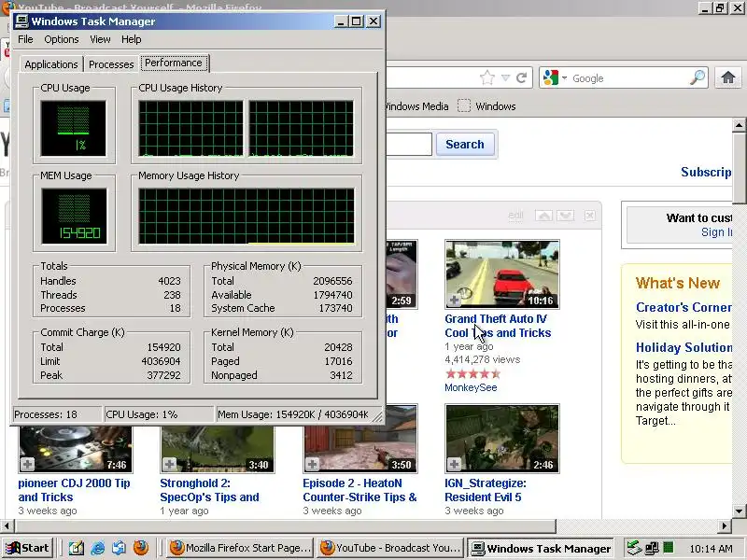The width and height of the screenshot is (747, 560).
Task: Open the File menu in Task Manager
Action: 25,39
